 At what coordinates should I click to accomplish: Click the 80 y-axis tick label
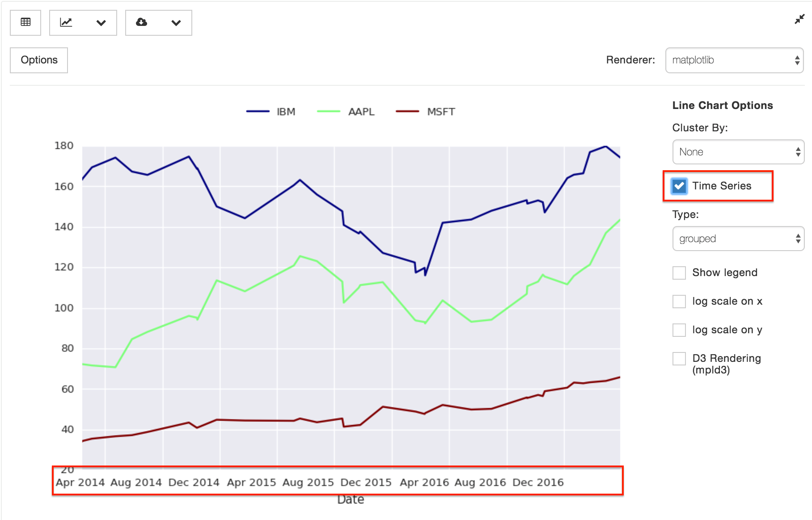68,348
